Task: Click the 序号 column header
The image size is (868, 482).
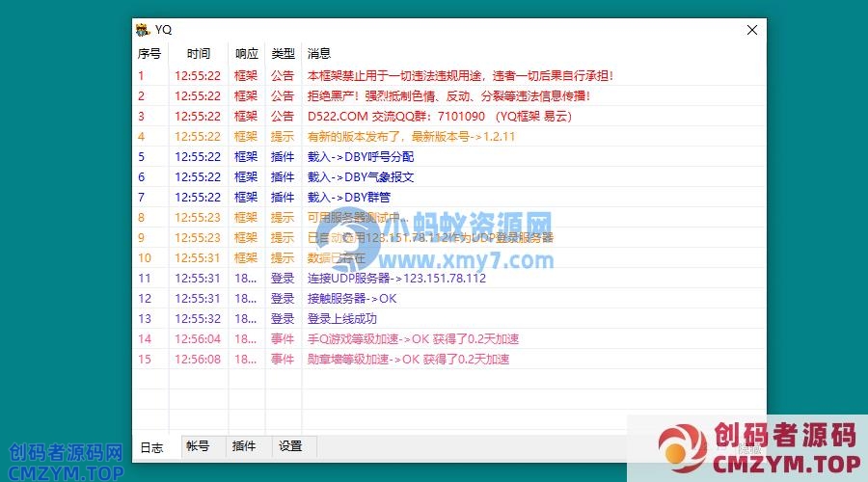Action: click(x=149, y=54)
